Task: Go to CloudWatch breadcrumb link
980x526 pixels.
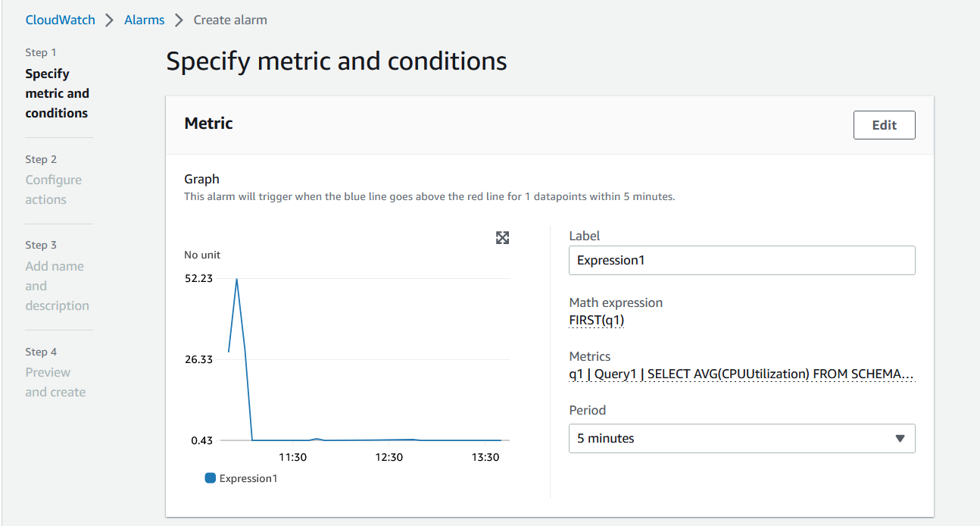Action: pyautogui.click(x=61, y=20)
